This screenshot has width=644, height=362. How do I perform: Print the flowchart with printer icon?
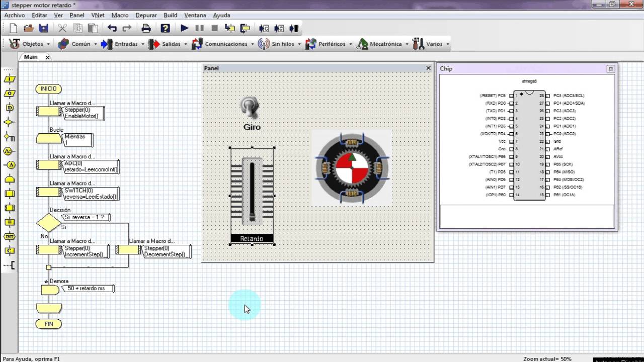[146, 28]
